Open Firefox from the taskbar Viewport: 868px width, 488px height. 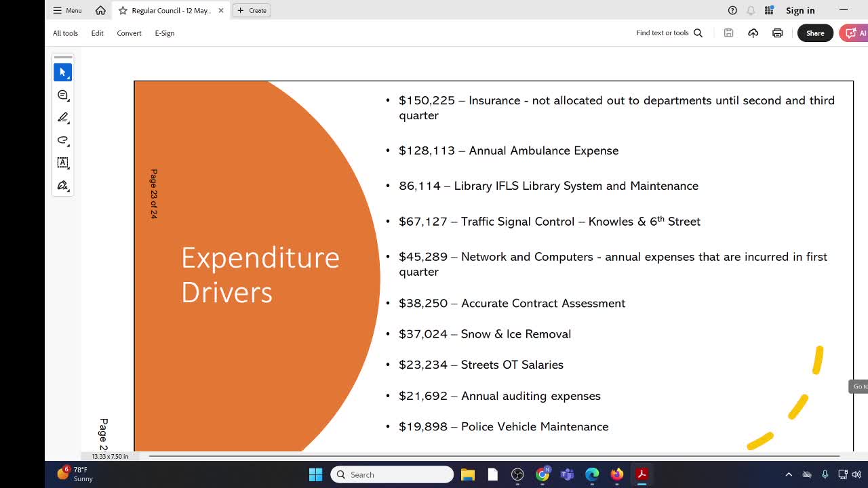[x=616, y=474]
